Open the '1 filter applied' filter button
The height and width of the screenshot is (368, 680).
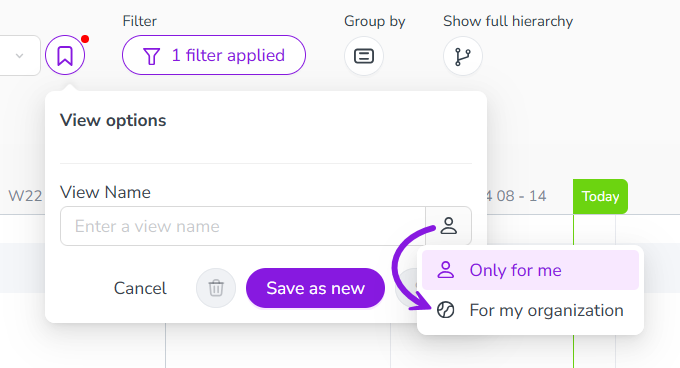214,55
